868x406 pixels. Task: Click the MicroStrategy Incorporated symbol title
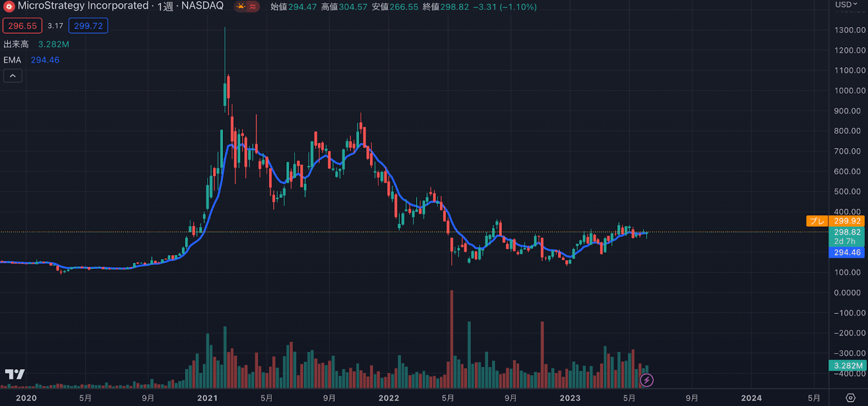[x=83, y=6]
